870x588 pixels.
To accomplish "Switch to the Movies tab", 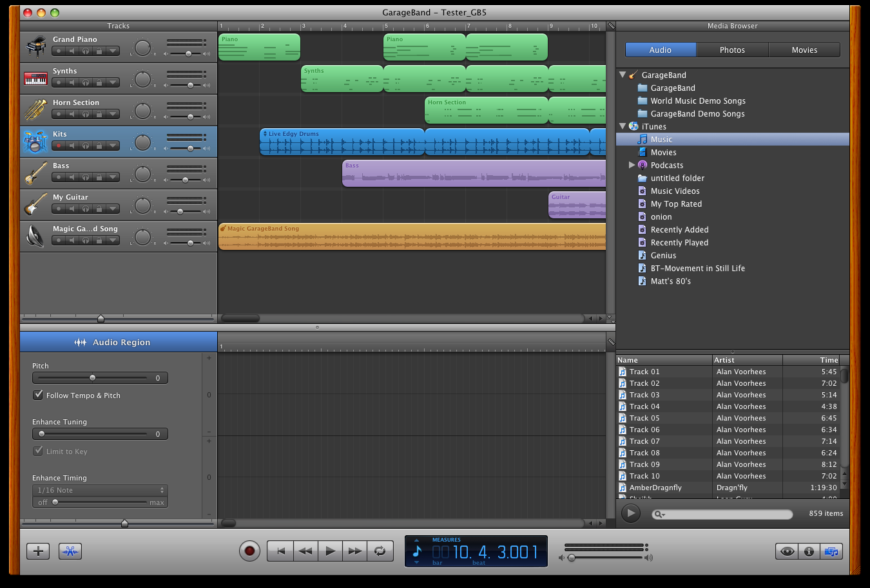I will [x=804, y=50].
